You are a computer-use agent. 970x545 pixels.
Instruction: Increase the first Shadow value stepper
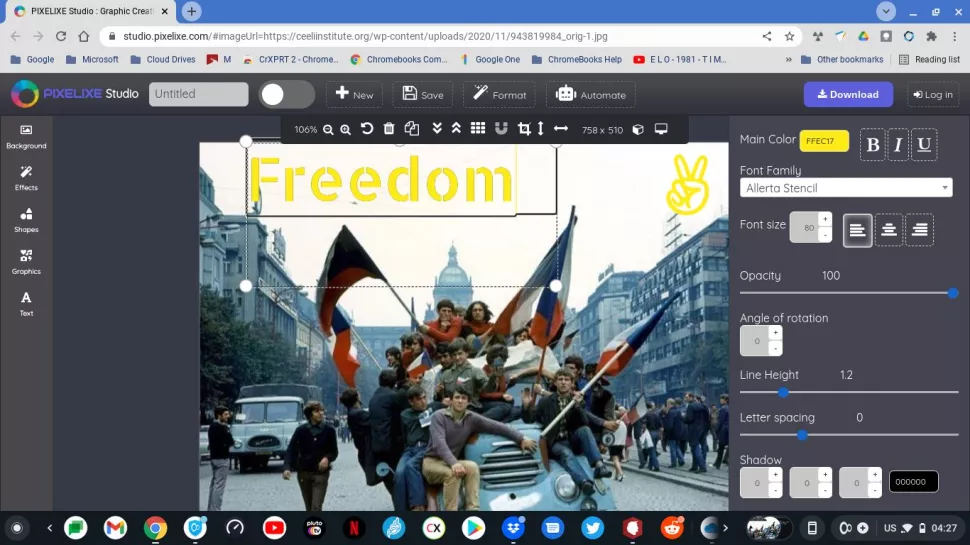click(x=775, y=474)
